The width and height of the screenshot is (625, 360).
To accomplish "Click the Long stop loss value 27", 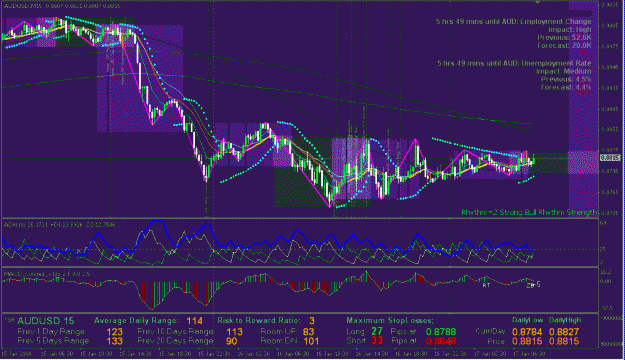I will (x=377, y=331).
